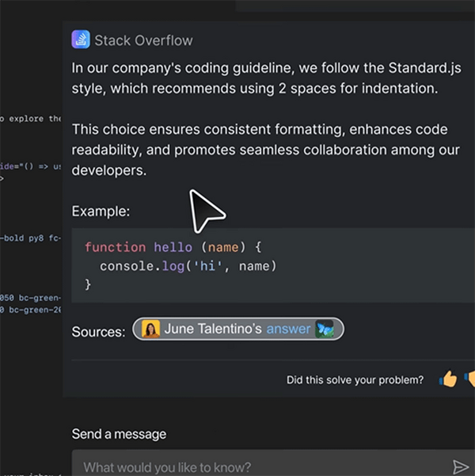Click the Stack Overflow logo icon
The width and height of the screenshot is (475, 476).
80,40
